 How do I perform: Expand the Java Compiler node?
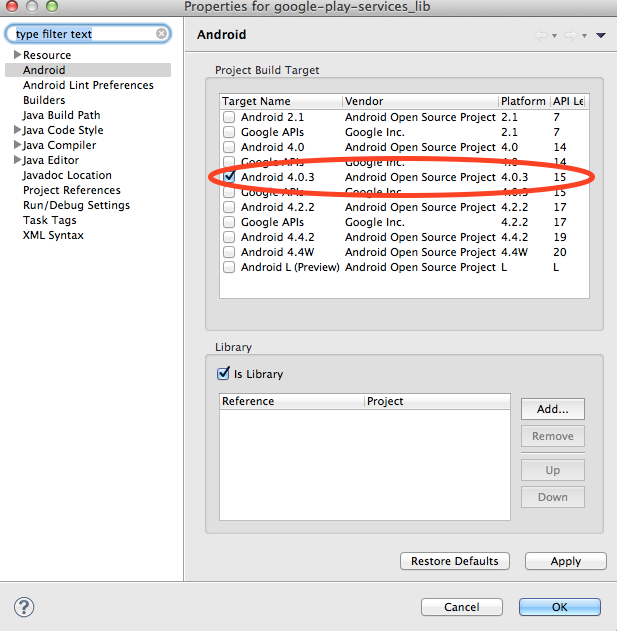pyautogui.click(x=17, y=144)
